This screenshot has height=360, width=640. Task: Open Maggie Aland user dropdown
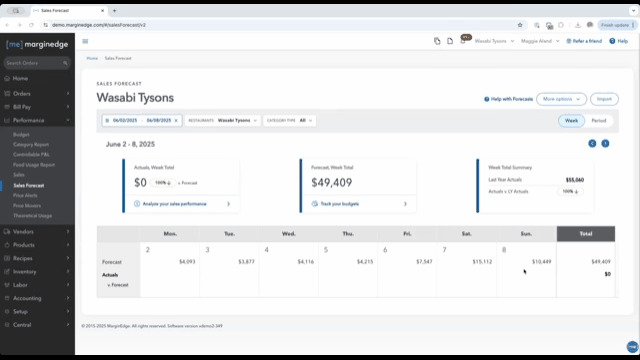pyautogui.click(x=540, y=41)
